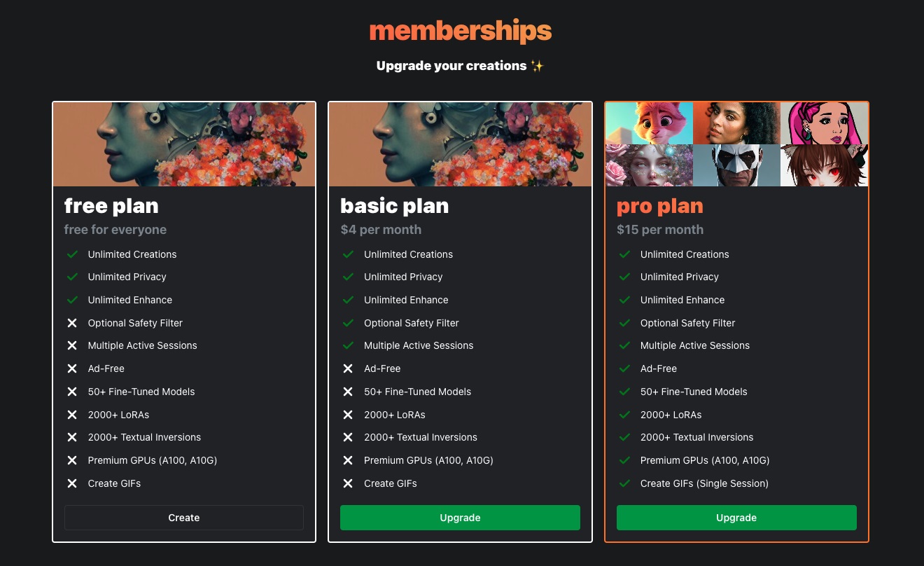Click the pro plan title
Image resolution: width=924 pixels, height=566 pixels.
(659, 206)
